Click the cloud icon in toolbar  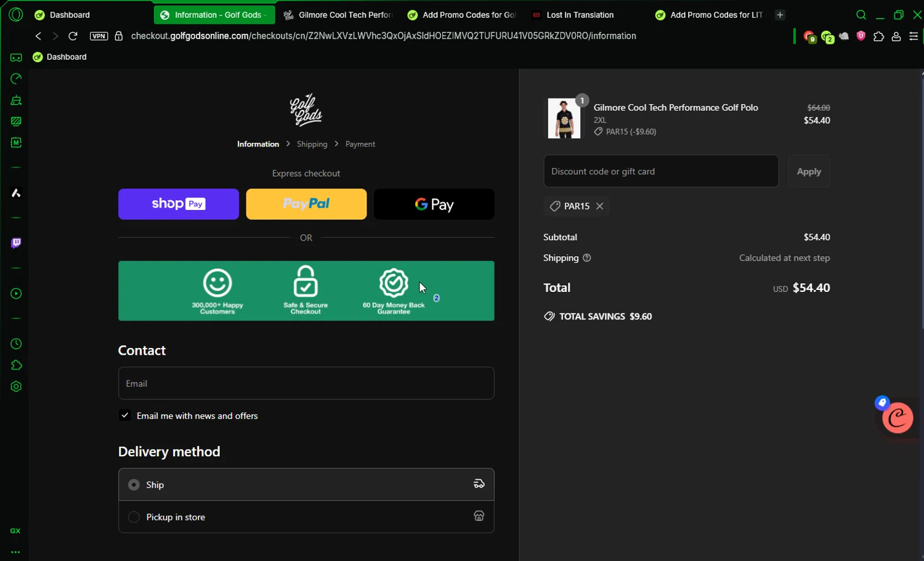click(x=844, y=36)
